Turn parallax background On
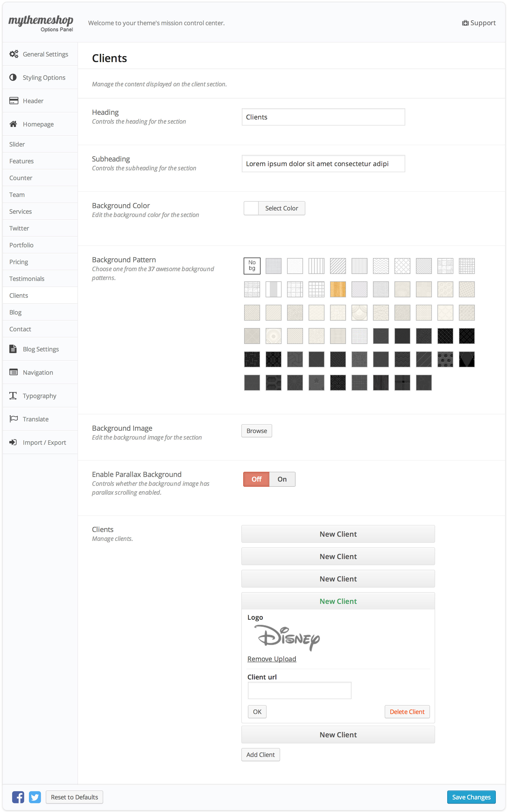This screenshot has height=812, width=507. tap(282, 479)
